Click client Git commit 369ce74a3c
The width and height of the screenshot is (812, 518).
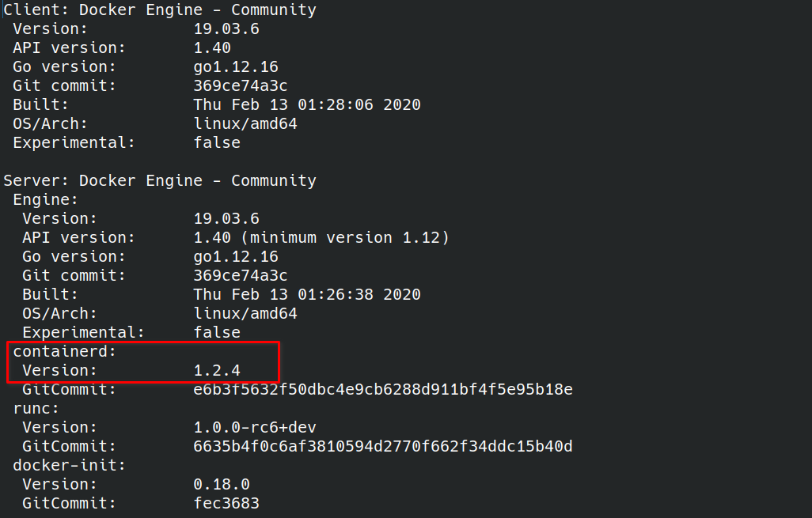(241, 86)
